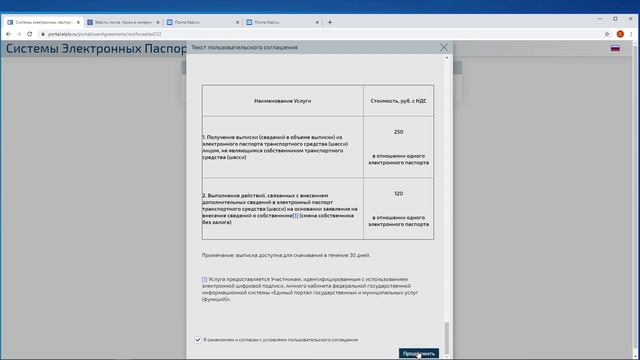The height and width of the screenshot is (360, 640).
Task: Toggle the user agreement consent checkbox
Action: [198, 340]
